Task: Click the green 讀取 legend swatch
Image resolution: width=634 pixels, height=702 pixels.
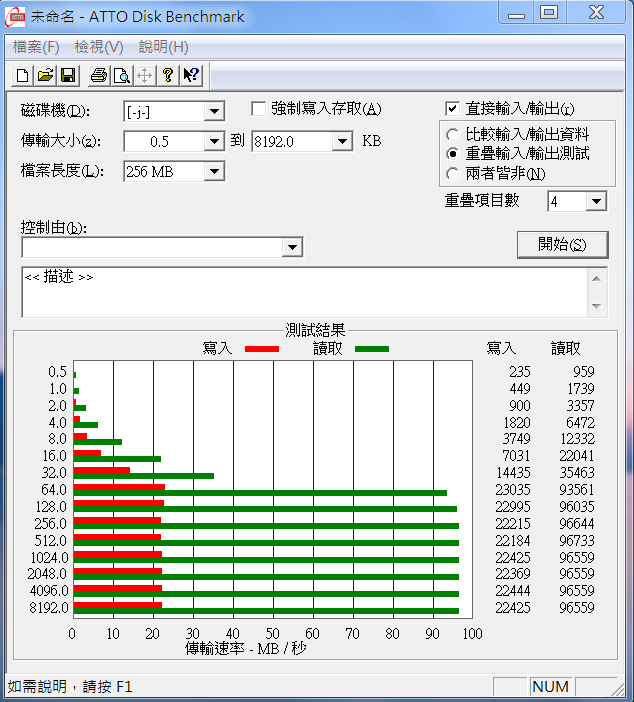Action: (x=372, y=349)
